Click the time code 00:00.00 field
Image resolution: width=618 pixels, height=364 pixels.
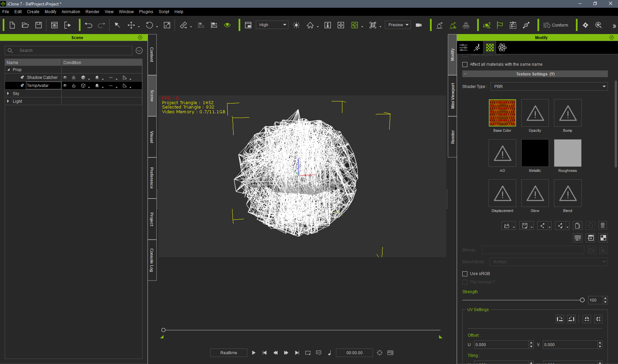[x=354, y=353]
